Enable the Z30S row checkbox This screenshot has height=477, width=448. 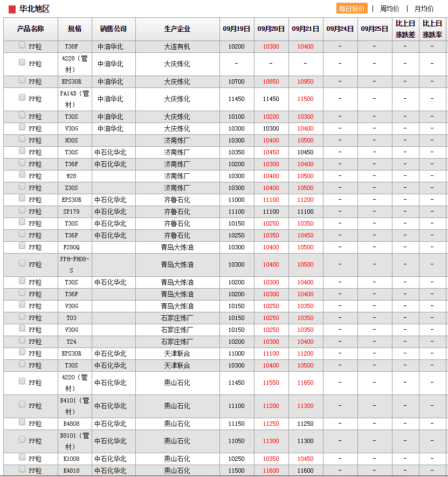click(x=22, y=187)
